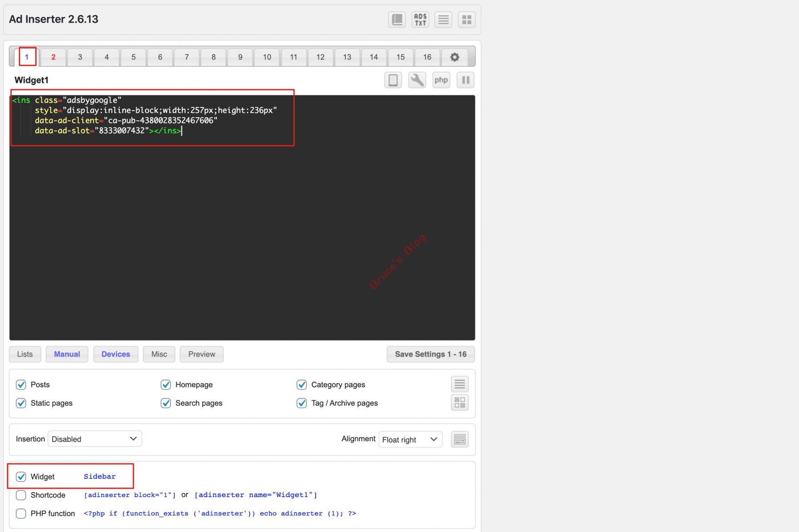Toggle the device preview tablet icon

click(393, 80)
